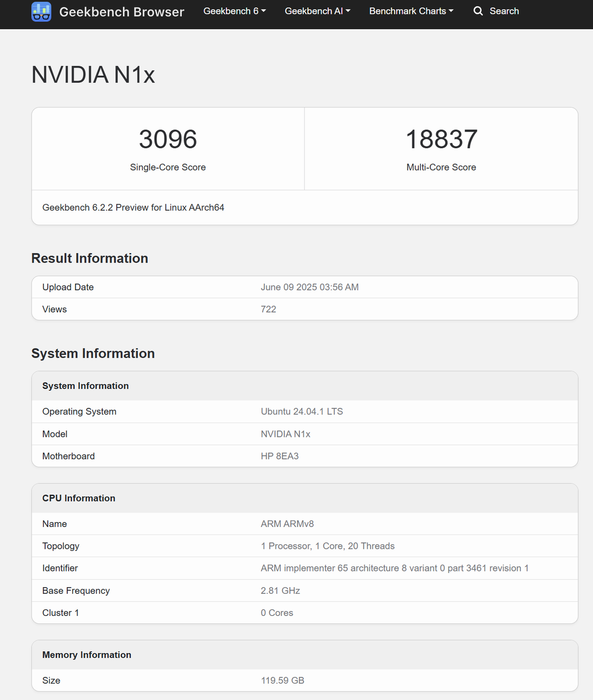Click the CPU Information section header
The height and width of the screenshot is (700, 593).
pos(79,498)
